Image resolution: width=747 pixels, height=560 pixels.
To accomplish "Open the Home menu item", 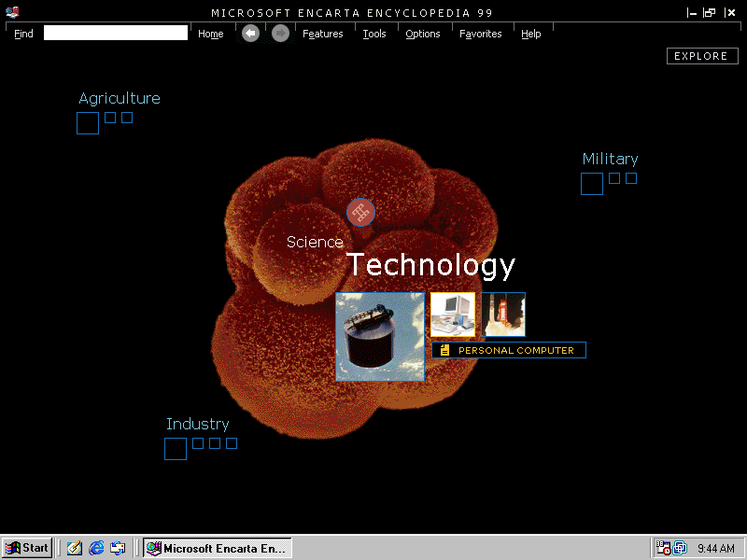I will [211, 34].
